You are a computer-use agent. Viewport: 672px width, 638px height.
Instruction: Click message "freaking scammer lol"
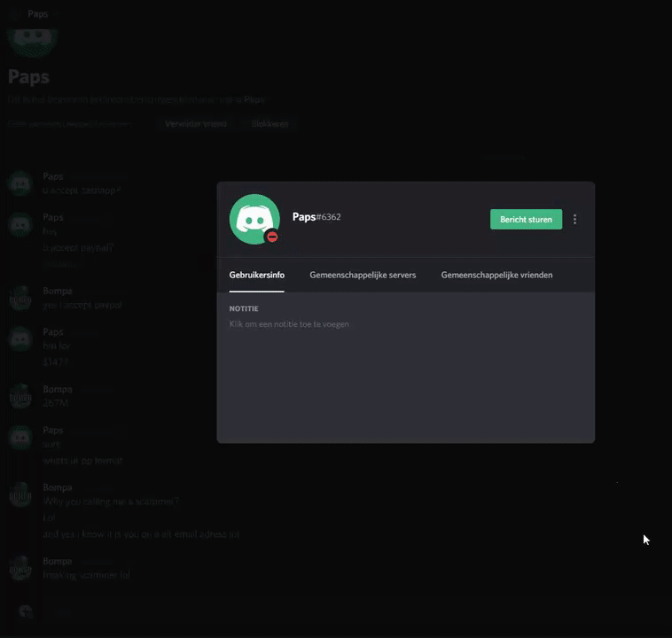pos(86,575)
